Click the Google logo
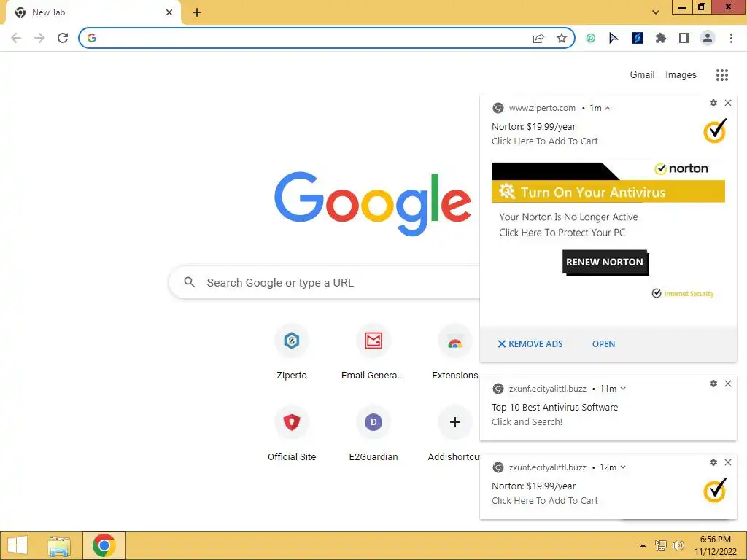The height and width of the screenshot is (560, 747). click(x=373, y=204)
